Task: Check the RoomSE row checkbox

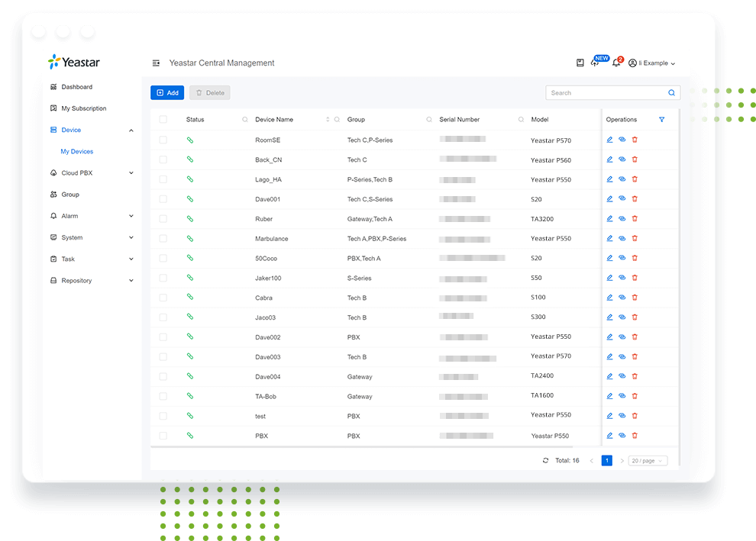Action: [163, 140]
